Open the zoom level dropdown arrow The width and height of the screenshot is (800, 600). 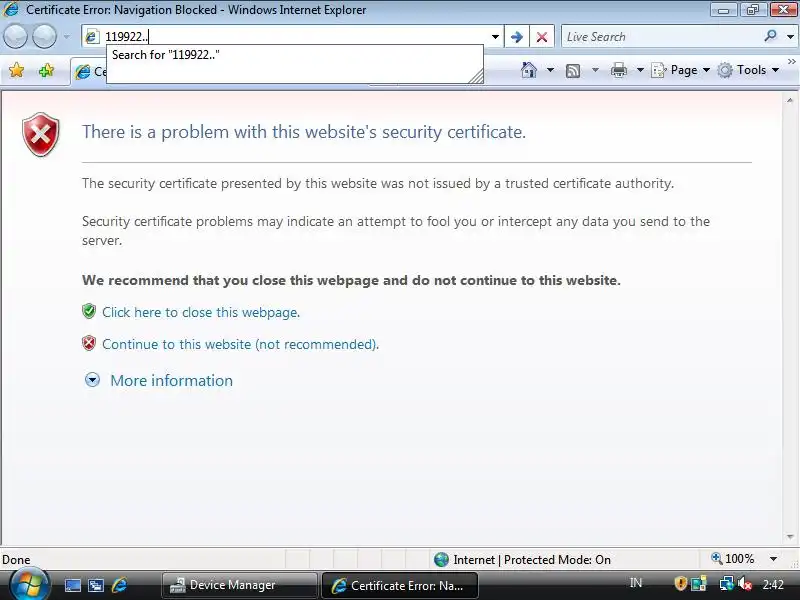point(773,559)
